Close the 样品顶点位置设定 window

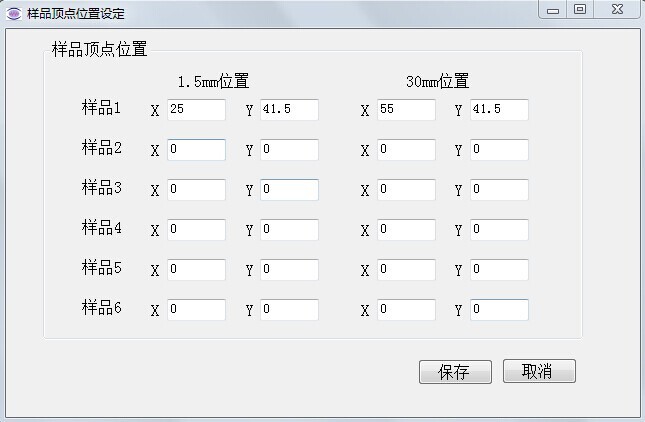coord(616,10)
